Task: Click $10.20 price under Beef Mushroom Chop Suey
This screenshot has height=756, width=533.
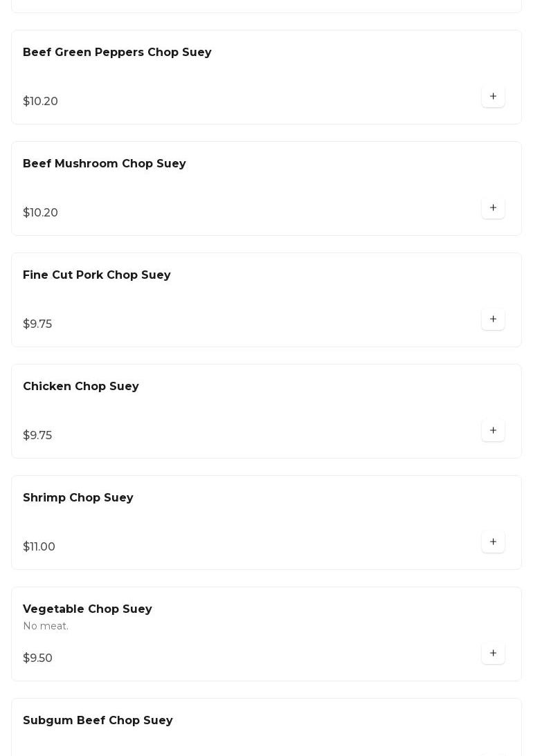Action: click(40, 213)
